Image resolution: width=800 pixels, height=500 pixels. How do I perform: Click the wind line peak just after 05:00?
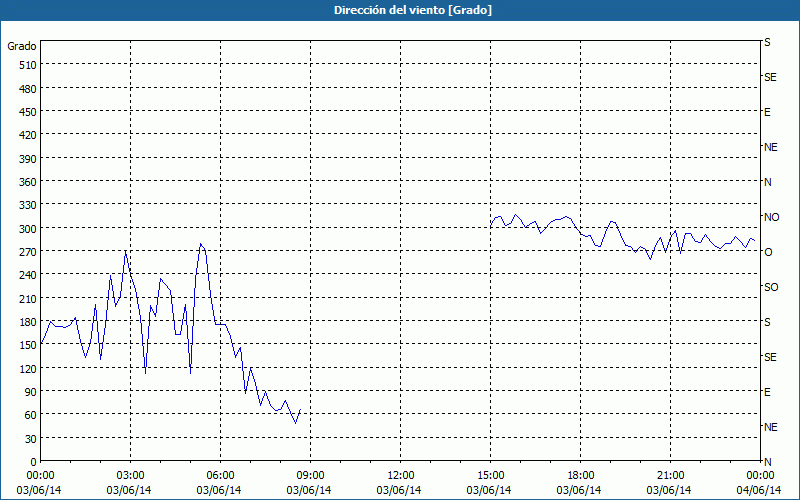[201, 244]
